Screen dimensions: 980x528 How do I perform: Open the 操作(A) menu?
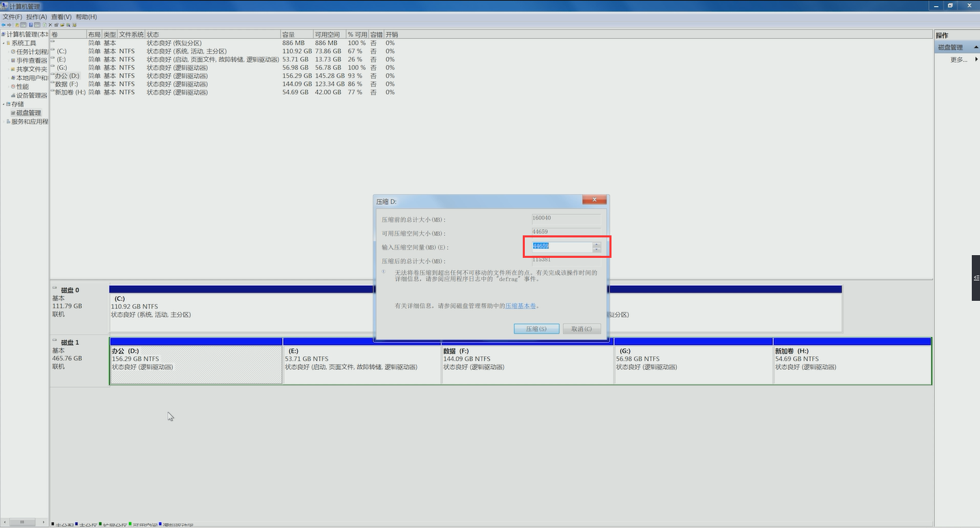(37, 16)
